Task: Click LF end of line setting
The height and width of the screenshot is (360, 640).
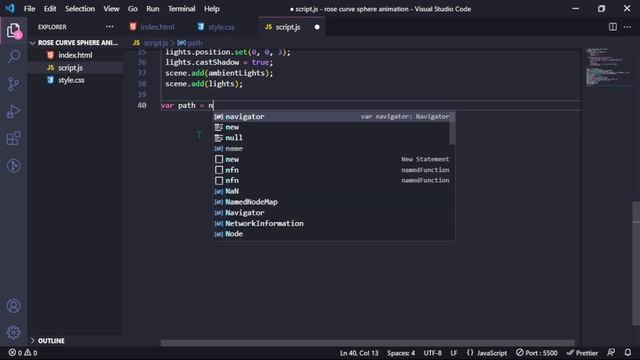Action: tap(454, 353)
